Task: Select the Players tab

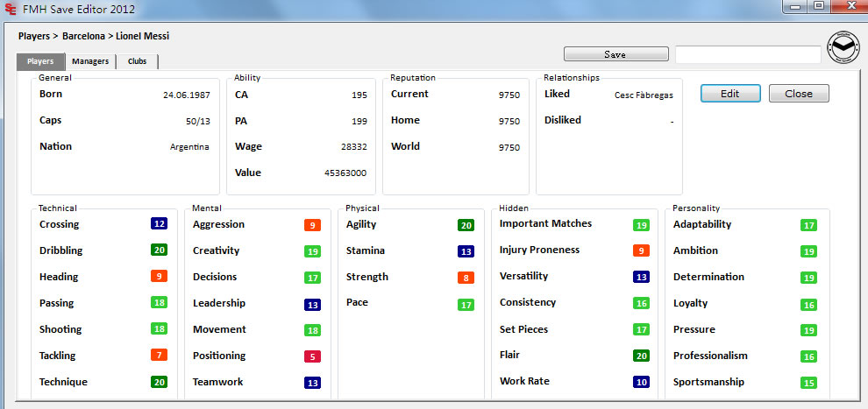Action: pos(40,61)
